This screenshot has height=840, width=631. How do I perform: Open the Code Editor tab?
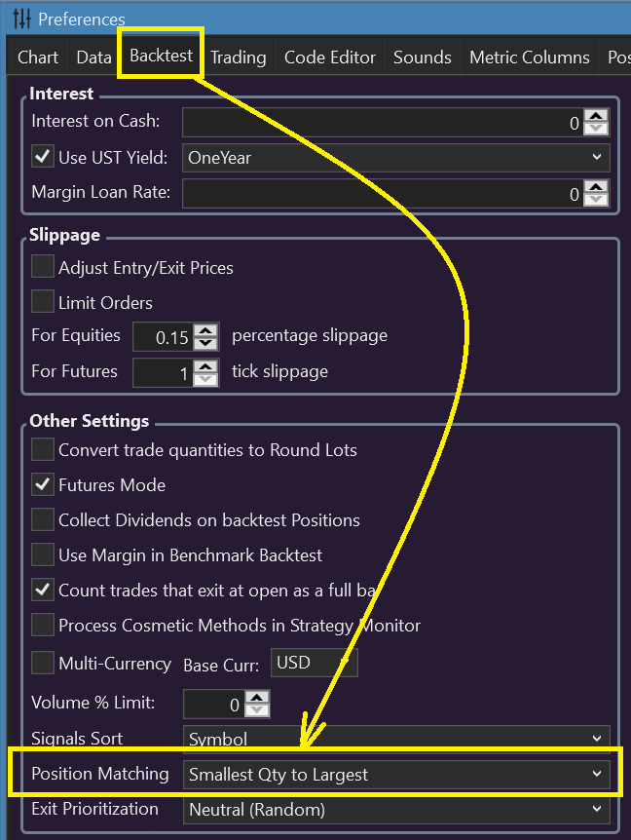point(330,57)
